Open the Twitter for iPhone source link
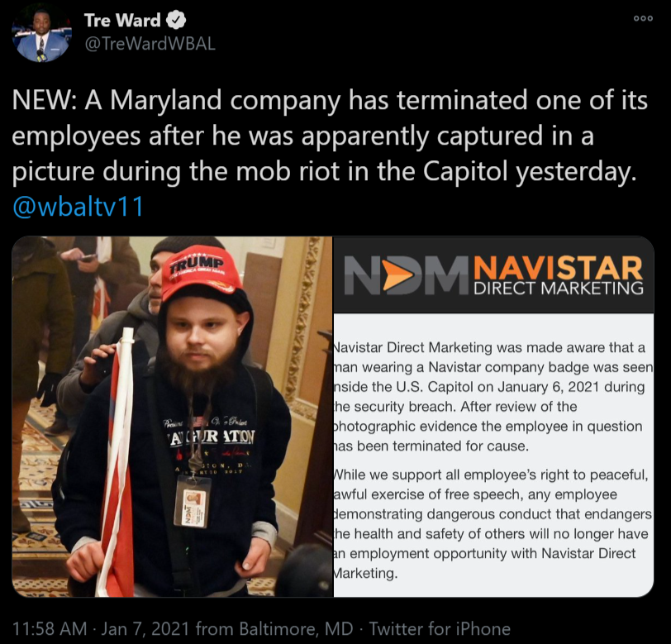Image resolution: width=671 pixels, height=644 pixels. click(x=440, y=628)
